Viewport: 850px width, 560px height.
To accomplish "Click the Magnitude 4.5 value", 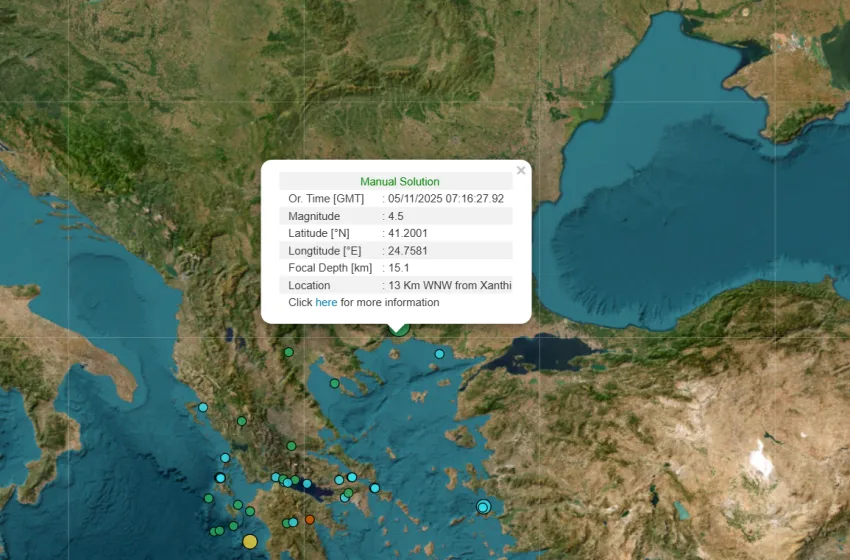I will tap(396, 216).
